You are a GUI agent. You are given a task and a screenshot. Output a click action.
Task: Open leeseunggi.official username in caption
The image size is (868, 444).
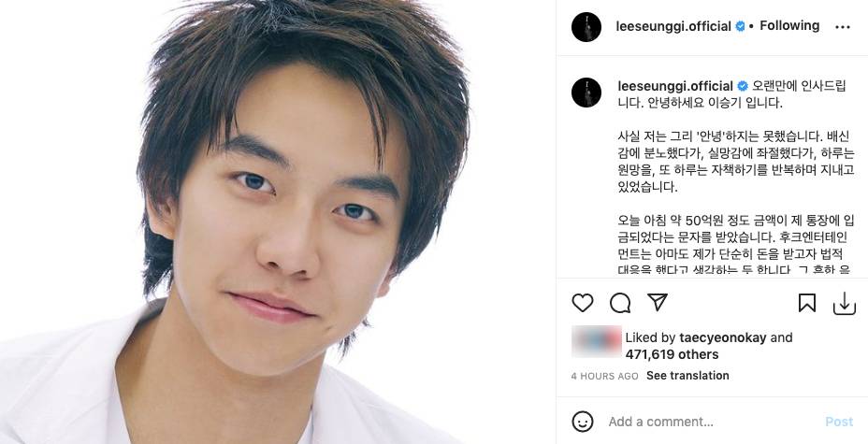coord(675,86)
